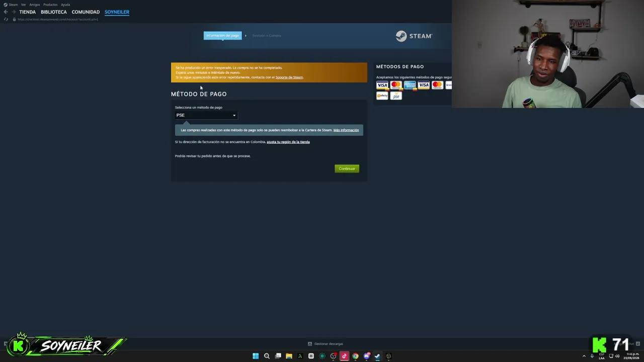Switch to Steam in the taskbar
The height and width of the screenshot is (362, 644).
[377, 356]
